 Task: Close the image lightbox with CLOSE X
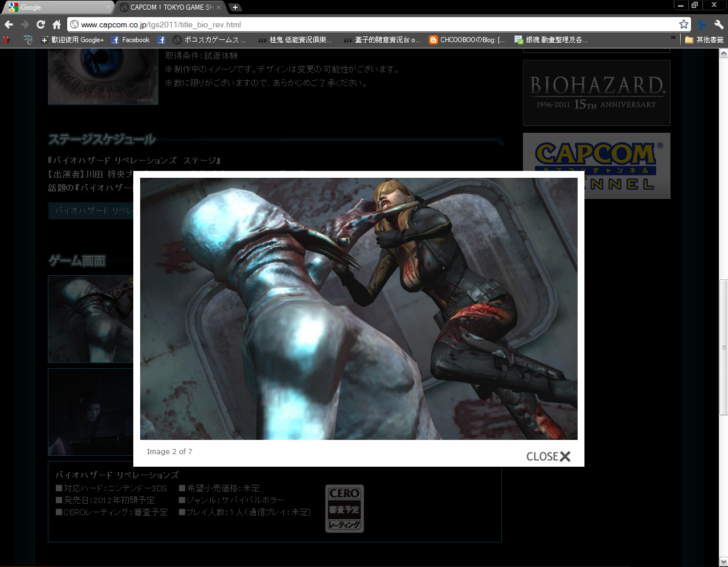click(x=548, y=456)
